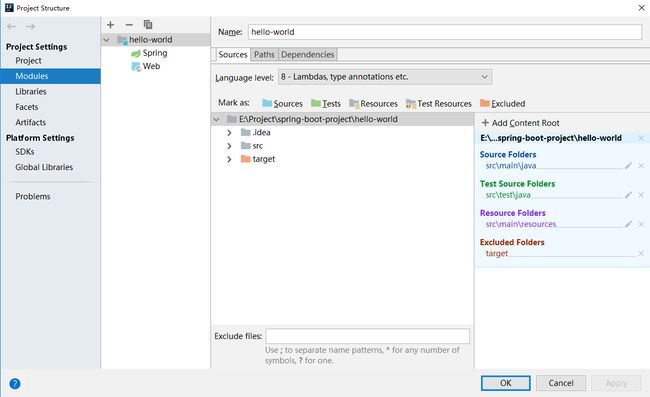The width and height of the screenshot is (650, 397).
Task: Open the Paths tab
Action: pos(264,55)
